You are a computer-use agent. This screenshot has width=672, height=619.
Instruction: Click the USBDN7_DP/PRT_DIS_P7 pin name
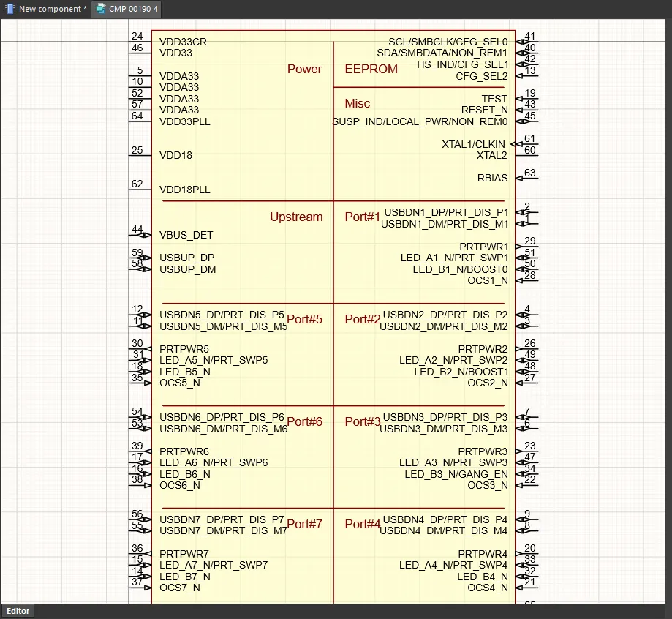tap(222, 519)
